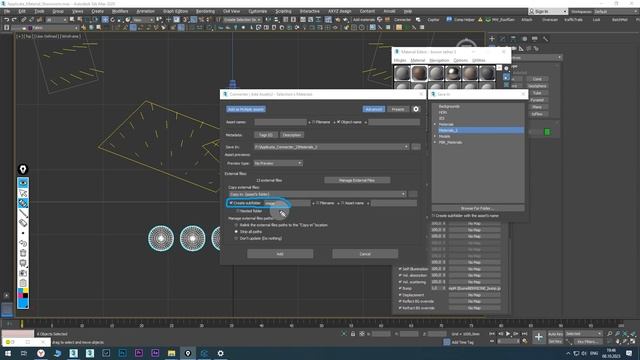
Task: Toggle the Displacement map checkbox
Action: [400, 295]
